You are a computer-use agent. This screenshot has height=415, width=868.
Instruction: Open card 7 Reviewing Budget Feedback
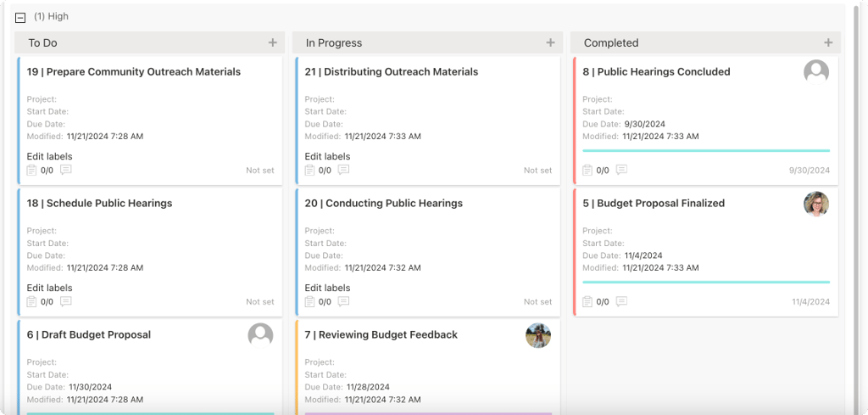(x=381, y=334)
